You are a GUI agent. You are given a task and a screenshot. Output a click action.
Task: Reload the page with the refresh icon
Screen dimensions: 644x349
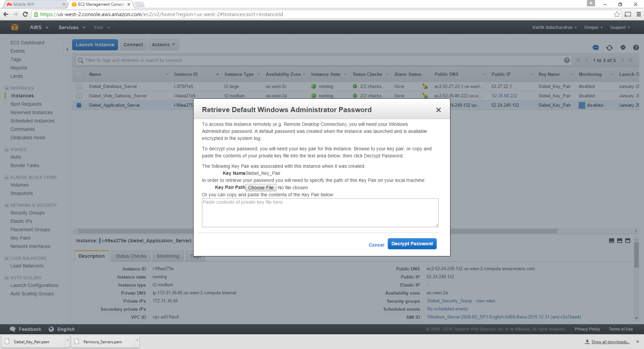[25, 14]
